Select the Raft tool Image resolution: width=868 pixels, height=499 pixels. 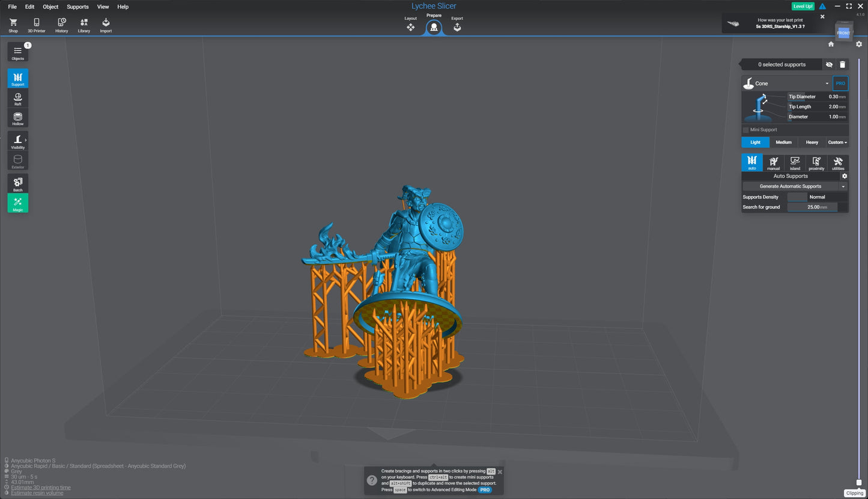point(18,99)
